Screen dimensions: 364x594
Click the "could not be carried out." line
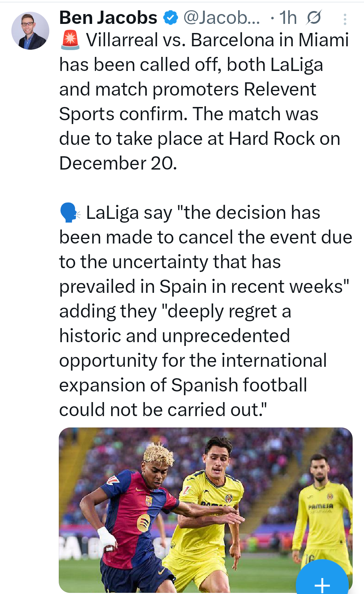[x=163, y=410]
